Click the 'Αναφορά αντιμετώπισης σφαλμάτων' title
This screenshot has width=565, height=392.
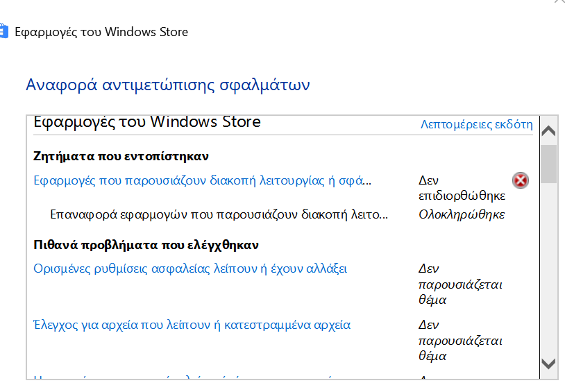(168, 85)
